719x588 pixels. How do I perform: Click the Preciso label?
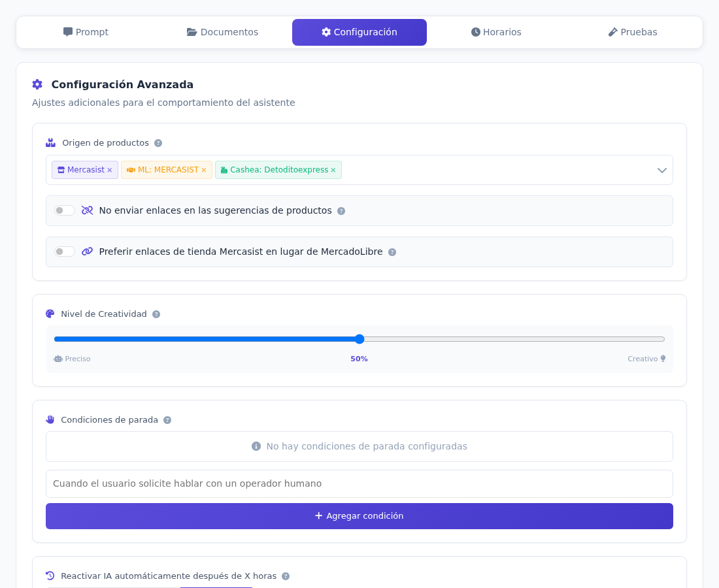pyautogui.click(x=78, y=359)
